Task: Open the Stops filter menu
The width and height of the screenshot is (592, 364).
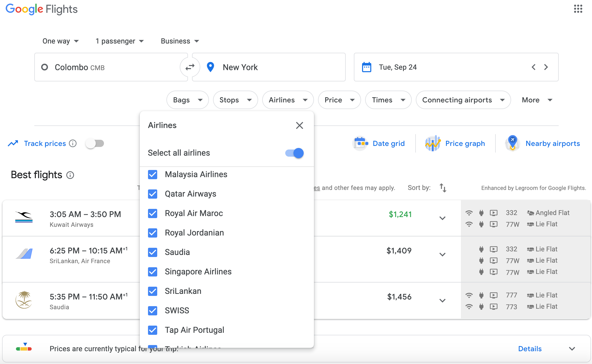Action: click(235, 100)
